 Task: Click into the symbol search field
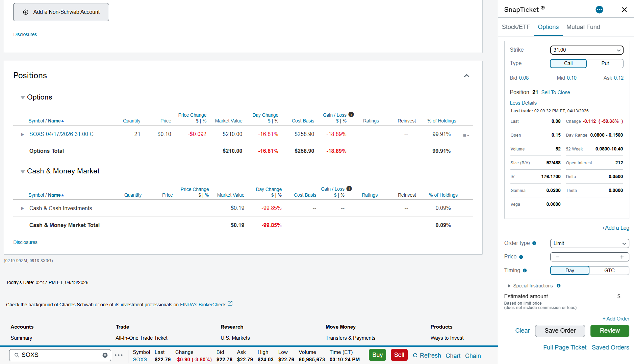[61, 355]
